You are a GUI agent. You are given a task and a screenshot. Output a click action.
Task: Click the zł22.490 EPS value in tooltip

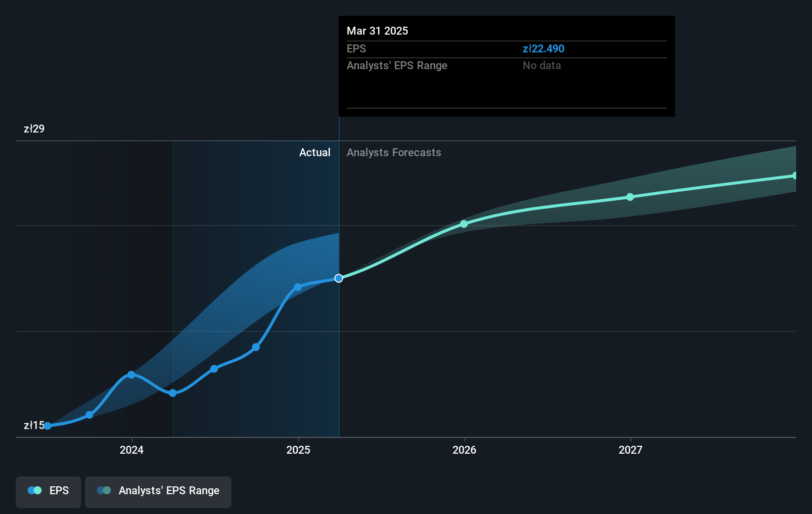543,48
